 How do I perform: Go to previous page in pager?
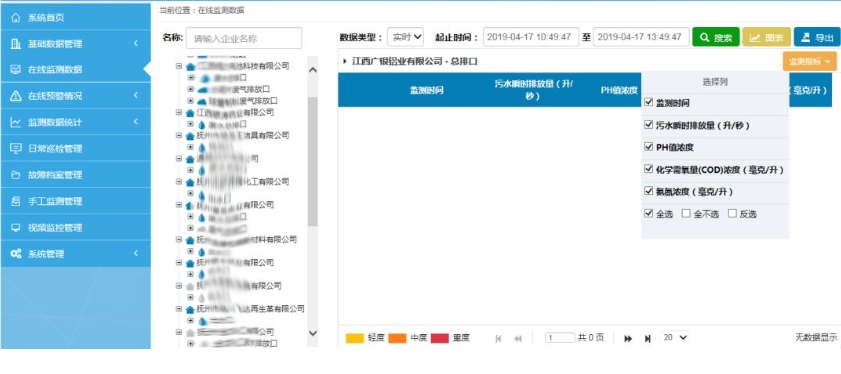(518, 339)
